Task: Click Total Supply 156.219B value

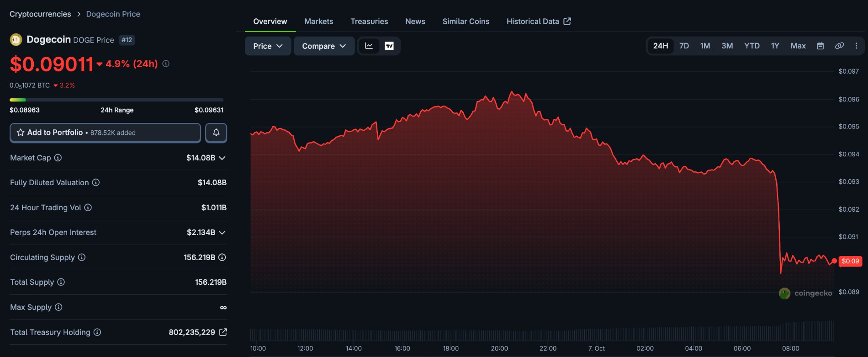Action: (x=211, y=282)
